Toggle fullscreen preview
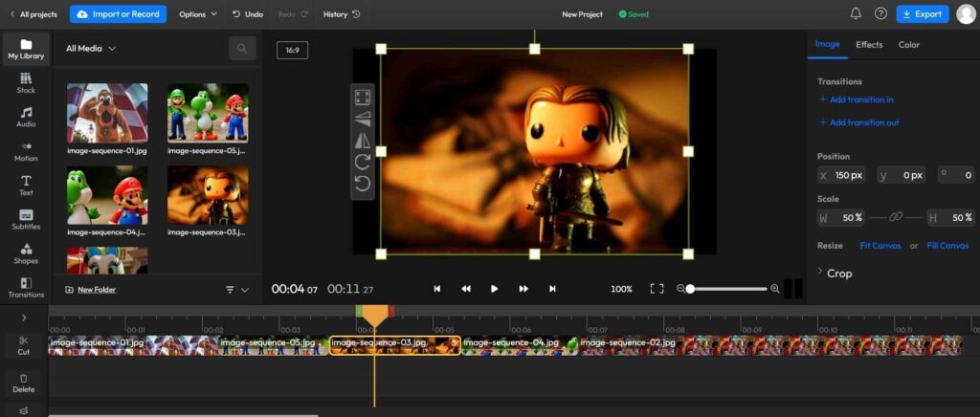 [657, 289]
